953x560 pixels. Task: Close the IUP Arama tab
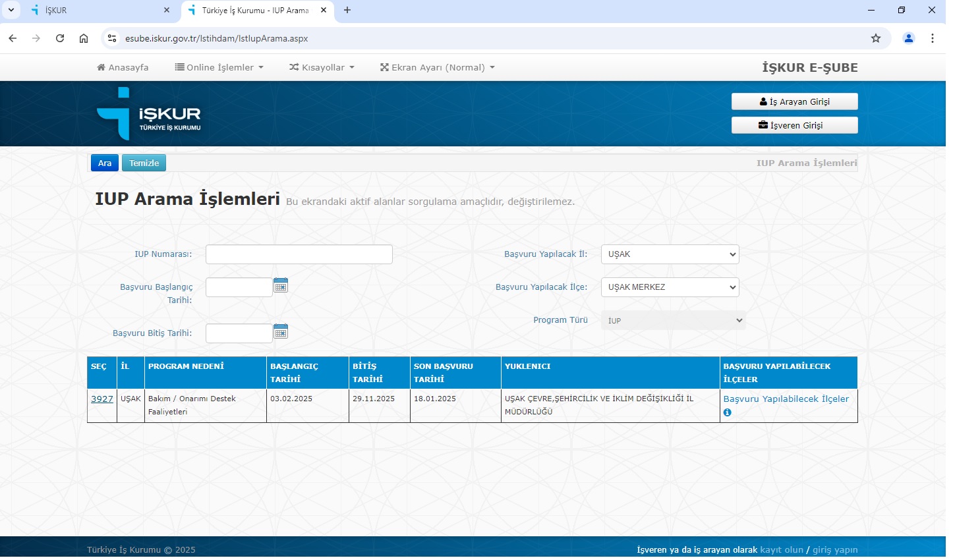324,10
